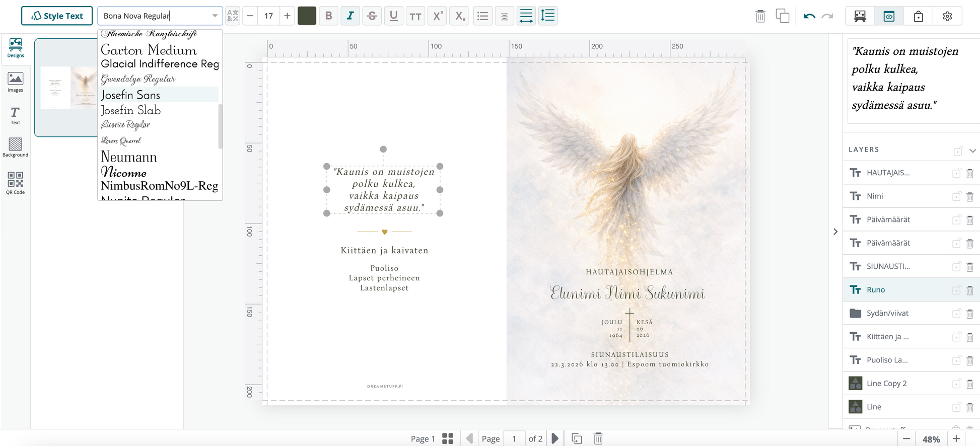Zoom in the canvas

[x=956, y=439]
